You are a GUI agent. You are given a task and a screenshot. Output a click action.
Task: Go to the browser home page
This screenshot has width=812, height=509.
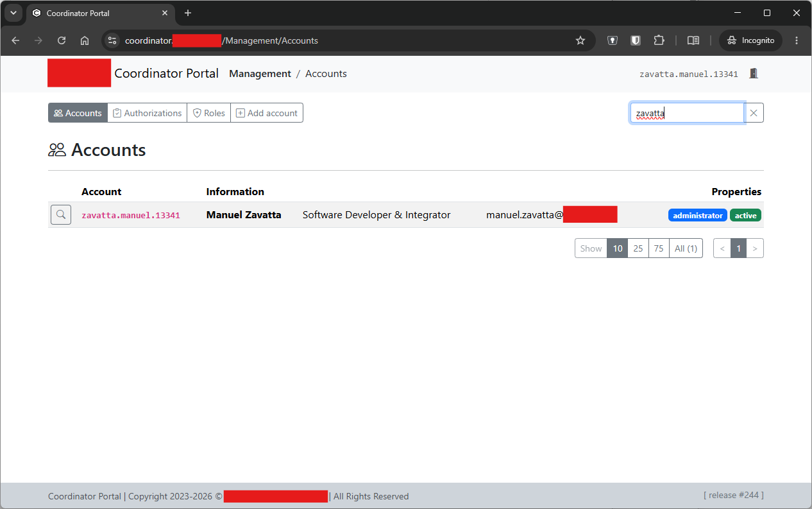[x=85, y=40]
